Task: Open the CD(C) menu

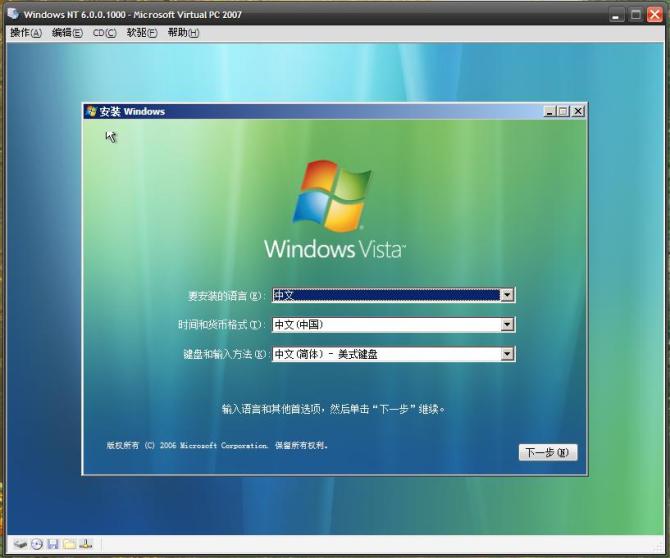Action: (x=105, y=33)
